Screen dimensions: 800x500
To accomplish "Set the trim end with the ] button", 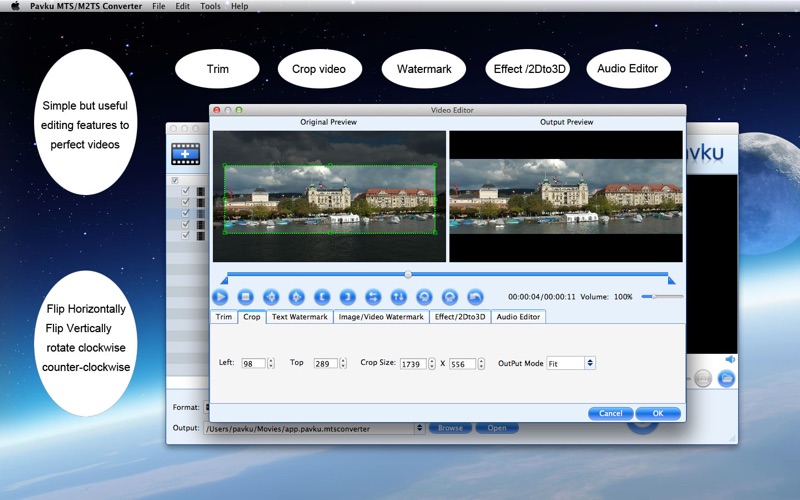I will pyautogui.click(x=347, y=297).
